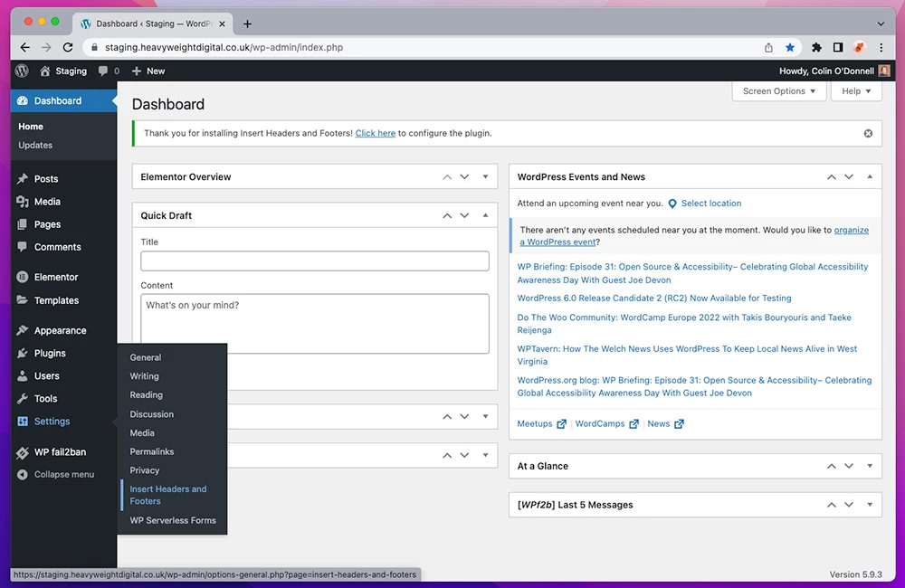The height and width of the screenshot is (588, 905).
Task: Open the Plugins sidebar menu
Action: pyautogui.click(x=50, y=353)
